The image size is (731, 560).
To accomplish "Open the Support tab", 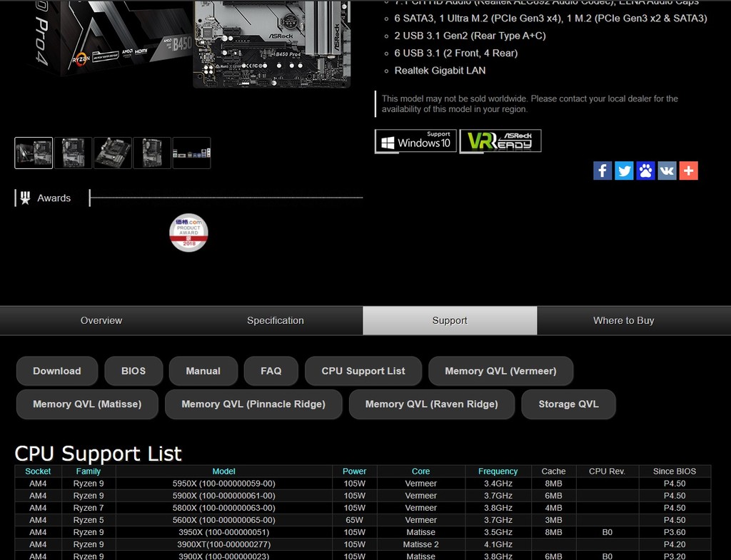I will (x=450, y=320).
